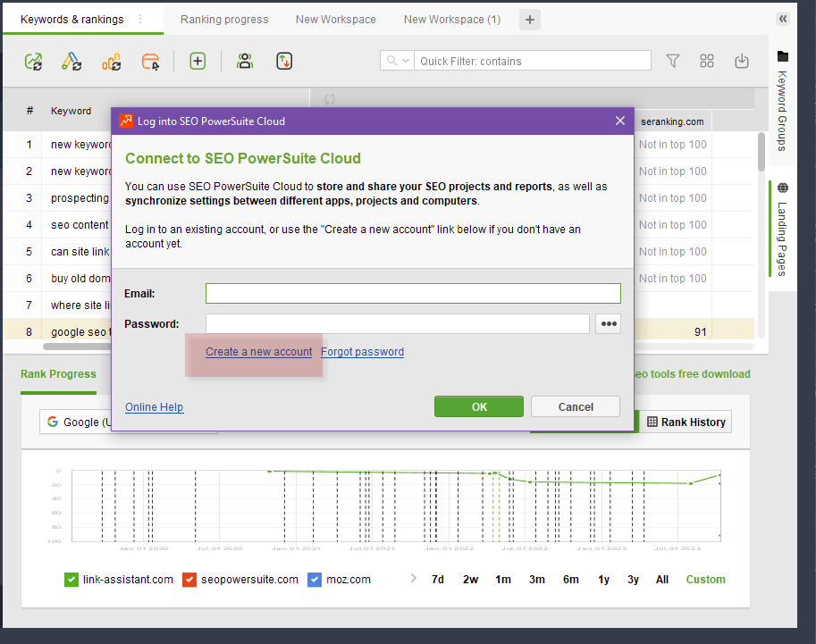Click the Update Keyword Data toolbar icon
Screen dimensions: 816x644
pyautogui.click(x=72, y=62)
